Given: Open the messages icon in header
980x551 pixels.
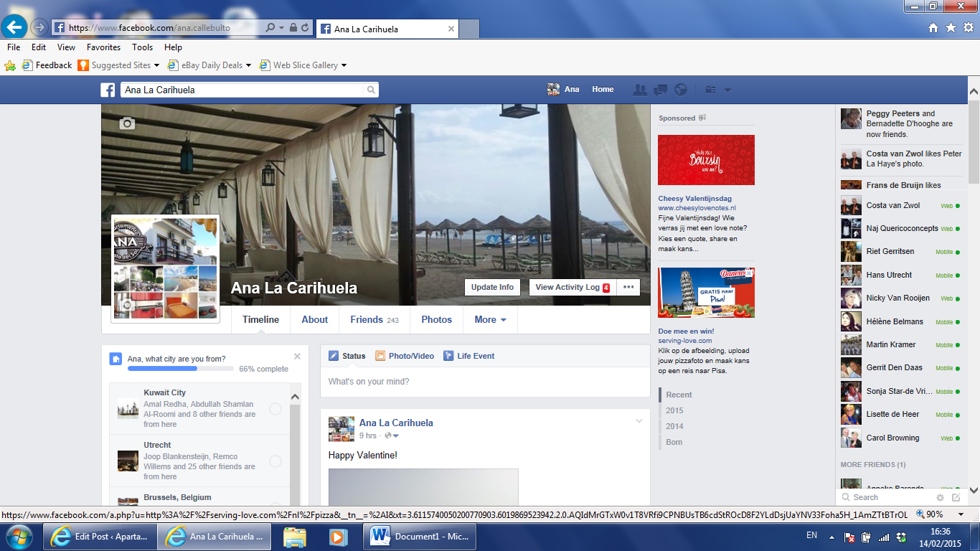Looking at the screenshot, I should pos(661,90).
